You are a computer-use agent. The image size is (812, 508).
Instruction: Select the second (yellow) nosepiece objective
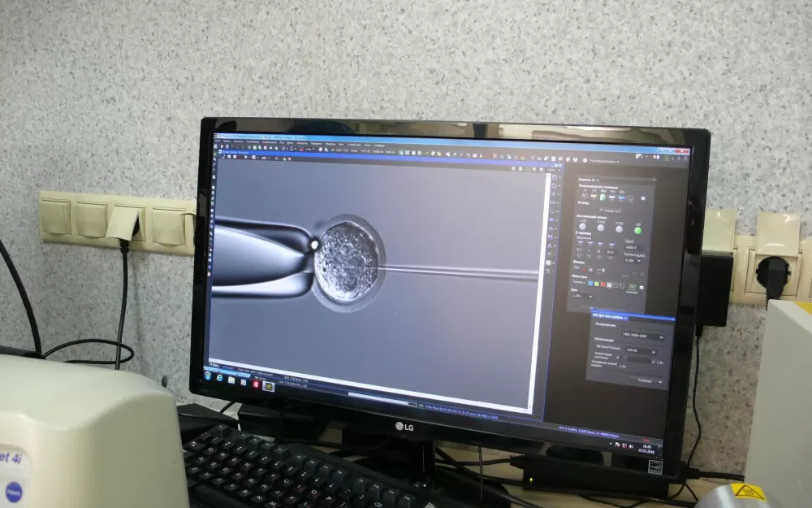(x=594, y=197)
